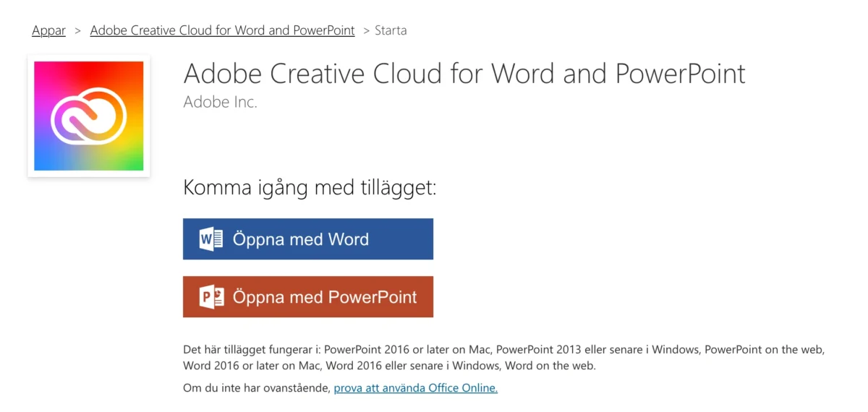Open the Appar breadcrumb link
The height and width of the screenshot is (412, 868).
[x=48, y=30]
